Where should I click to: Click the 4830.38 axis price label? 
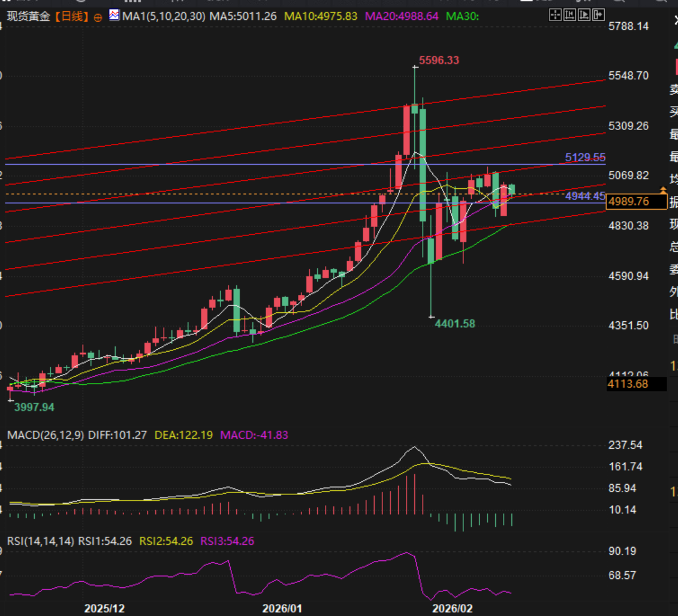(628, 226)
